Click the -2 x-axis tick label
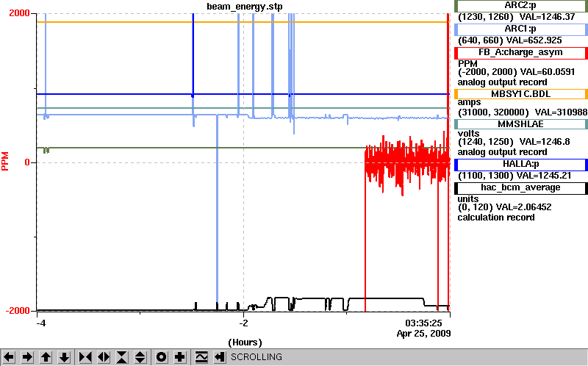Image resolution: width=588 pixels, height=366 pixels. tap(243, 323)
